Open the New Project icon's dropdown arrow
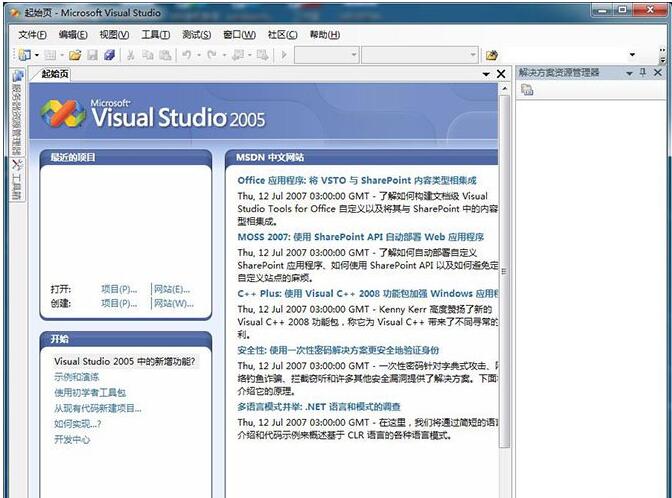The height and width of the screenshot is (498, 672). pos(37,55)
